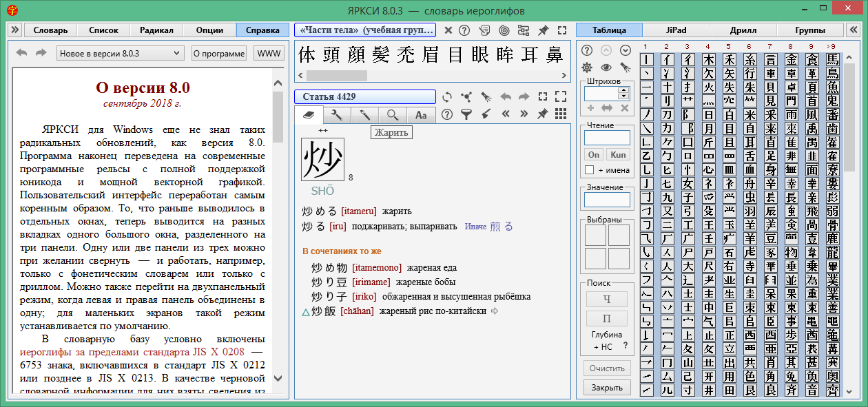
Task: Toggle the pin icon in the article toolbar
Action: 543,114
